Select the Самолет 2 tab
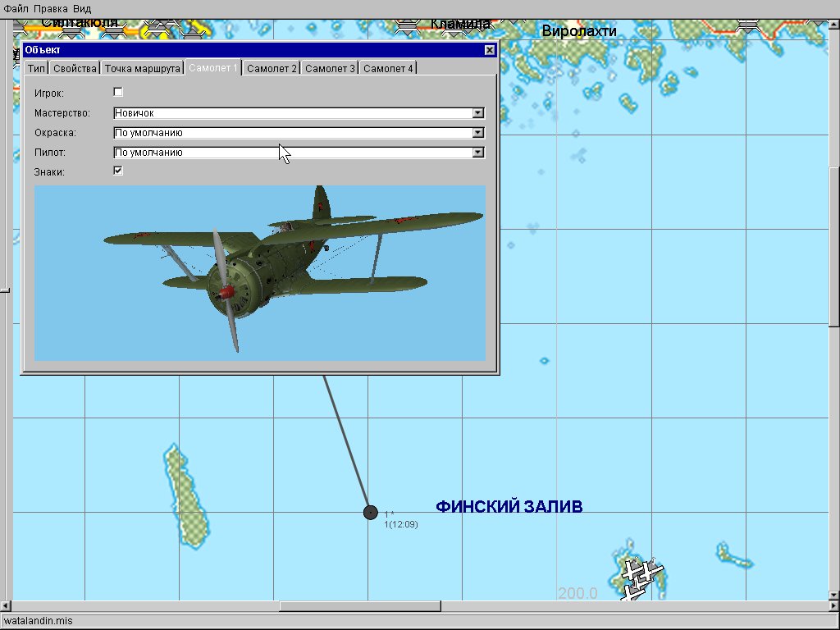The width and height of the screenshot is (840, 630). (272, 68)
